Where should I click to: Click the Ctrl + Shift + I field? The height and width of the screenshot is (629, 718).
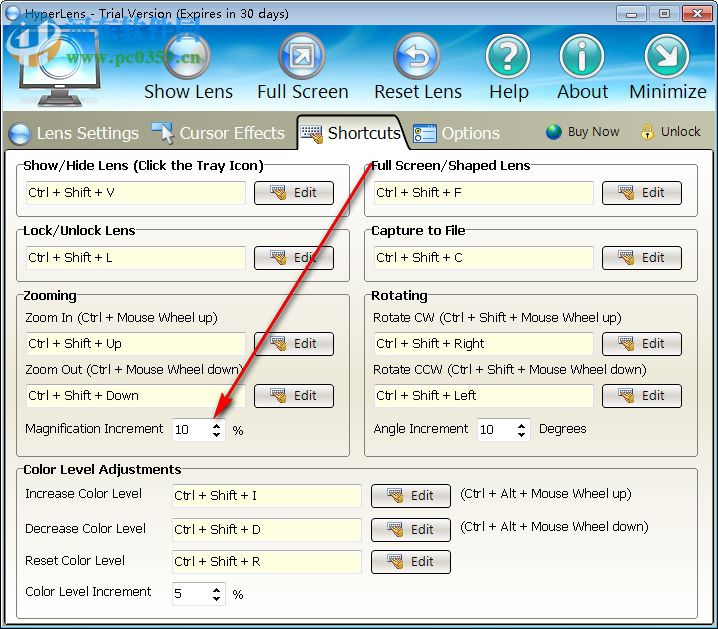[x=267, y=496]
